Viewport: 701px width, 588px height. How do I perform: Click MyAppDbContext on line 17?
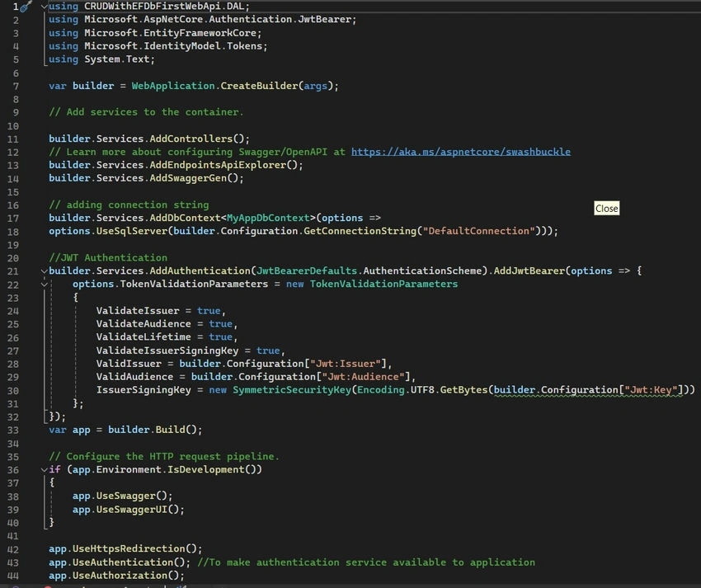click(268, 218)
